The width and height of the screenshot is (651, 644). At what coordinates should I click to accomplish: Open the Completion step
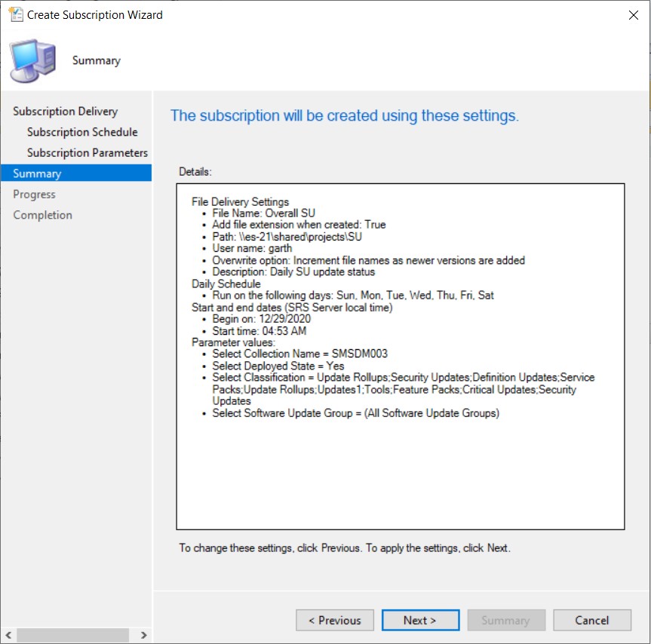point(42,214)
